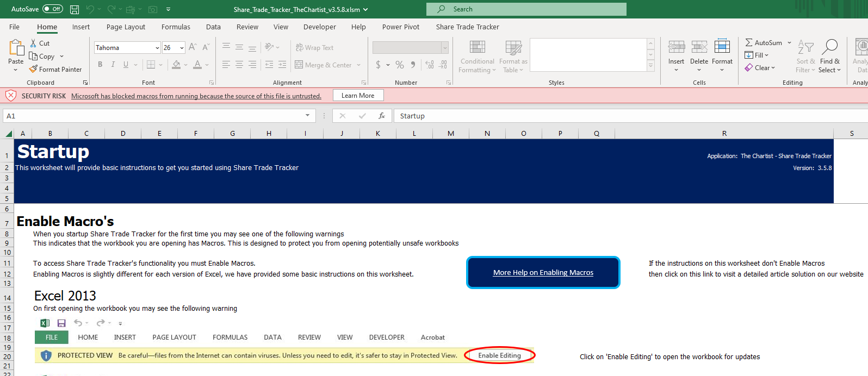Viewport: 868px width, 376px height.
Task: Click the Learn More button
Action: point(358,96)
